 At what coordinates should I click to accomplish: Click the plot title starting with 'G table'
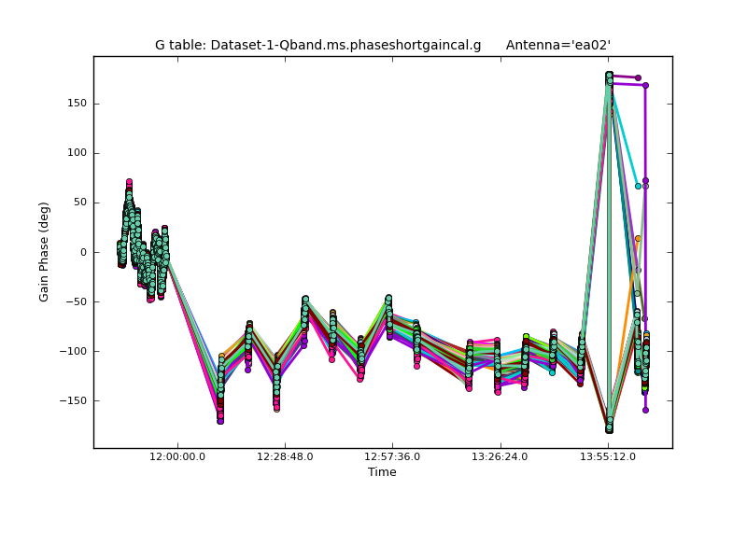(x=317, y=45)
